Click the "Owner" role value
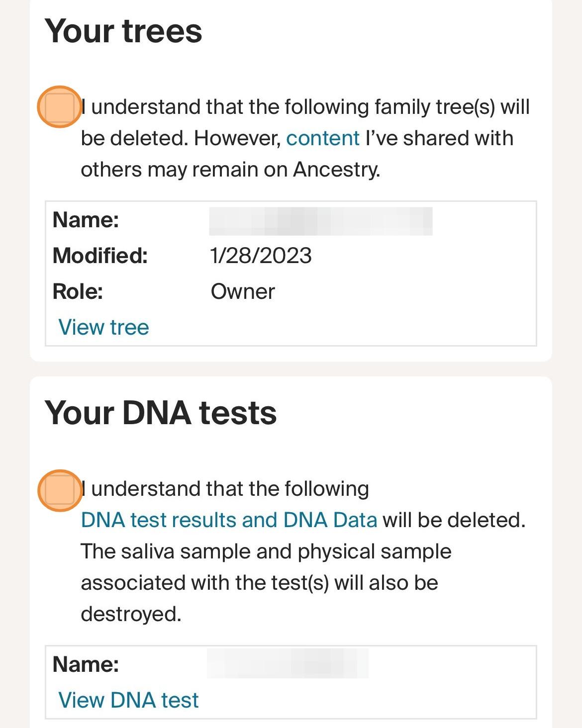 pos(243,292)
